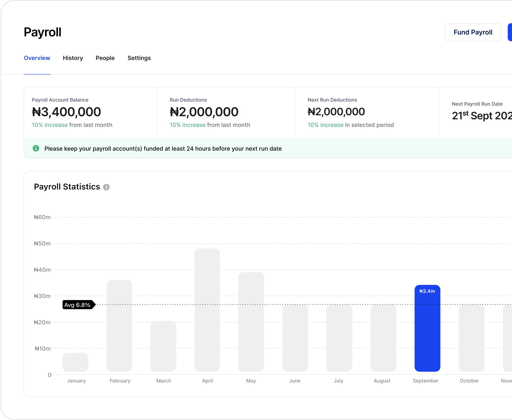This screenshot has height=420, width=512.
Task: Click the ₦60m axis label
Action: pos(42,217)
